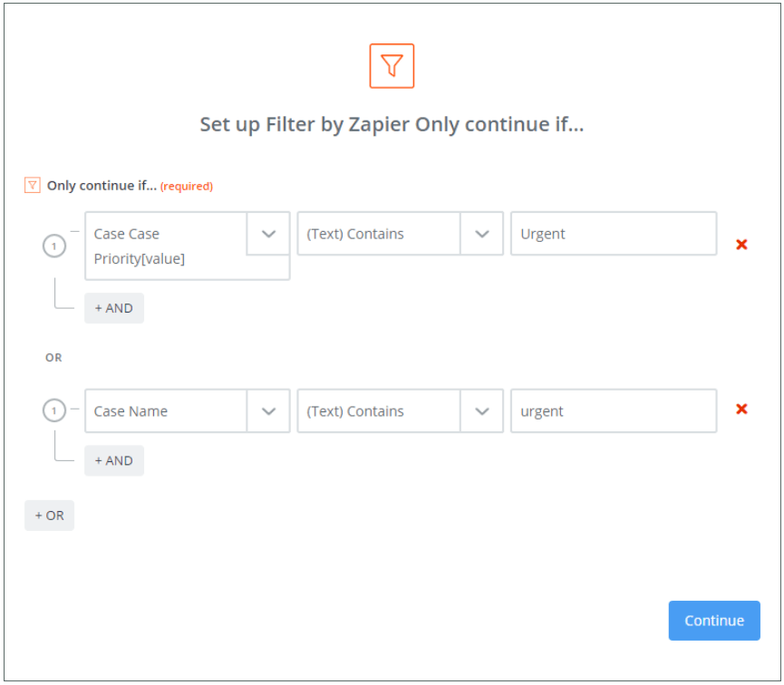Viewport: 784px width, 685px height.
Task: Delete the Case Name rule with red X
Action: [741, 410]
